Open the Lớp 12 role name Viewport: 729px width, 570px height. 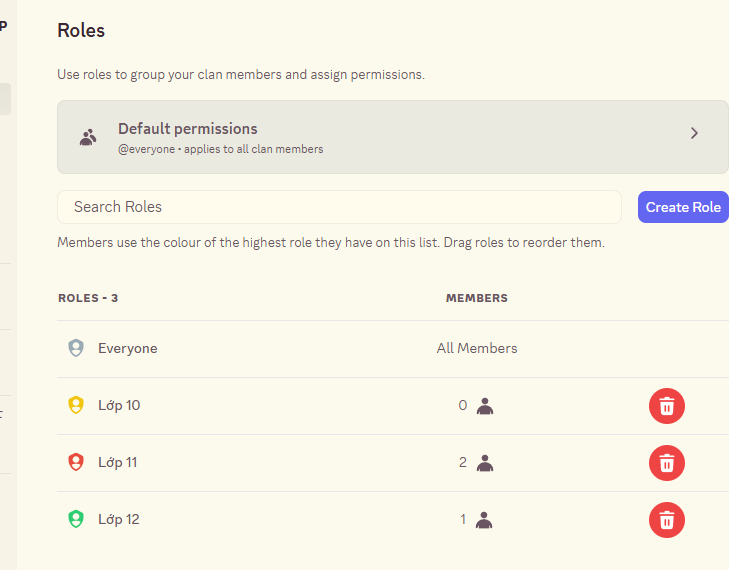point(119,520)
